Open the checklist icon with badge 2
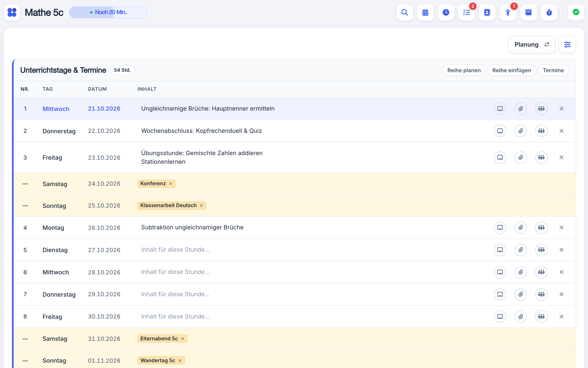 pyautogui.click(x=466, y=12)
